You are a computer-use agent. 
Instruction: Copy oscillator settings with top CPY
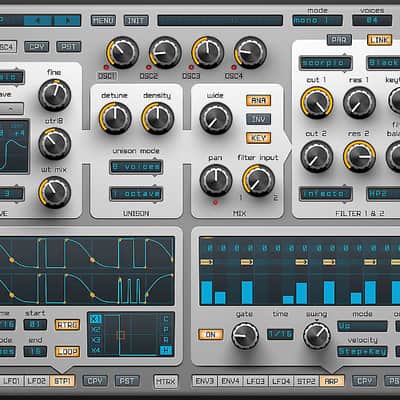click(37, 47)
